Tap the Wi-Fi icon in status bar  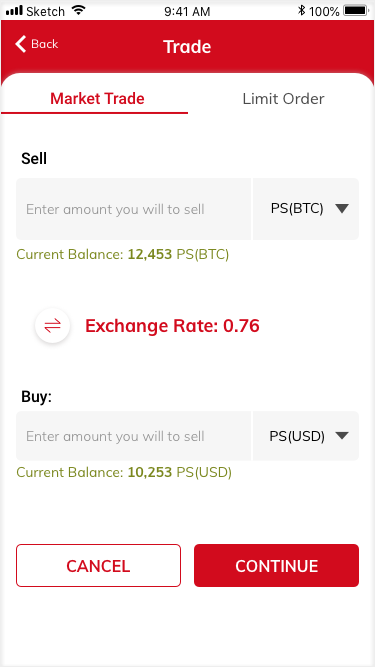click(78, 10)
